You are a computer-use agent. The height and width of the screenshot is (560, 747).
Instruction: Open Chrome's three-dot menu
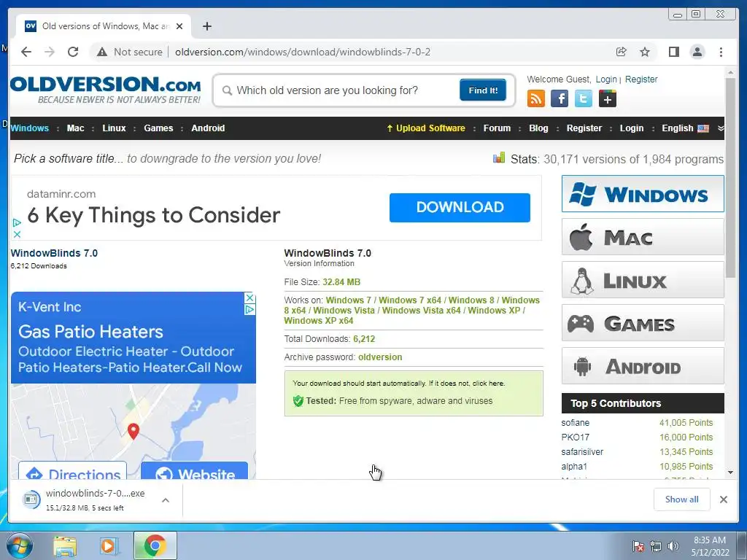[721, 52]
